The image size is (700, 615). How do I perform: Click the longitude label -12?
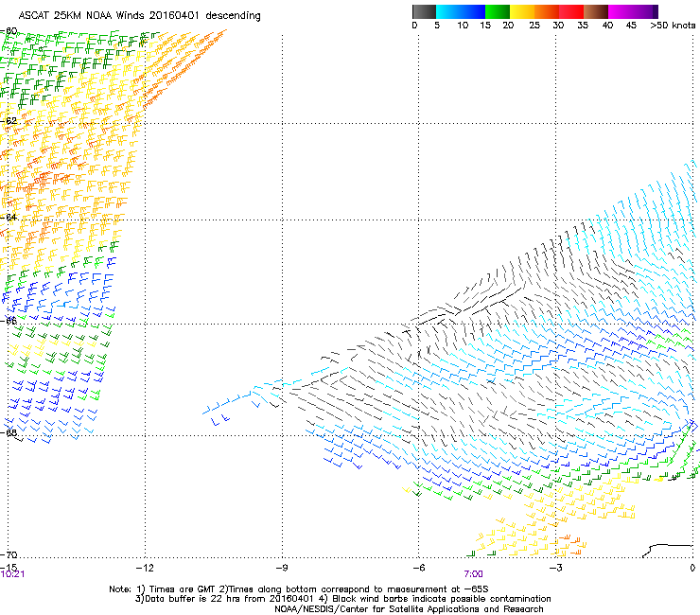145,568
